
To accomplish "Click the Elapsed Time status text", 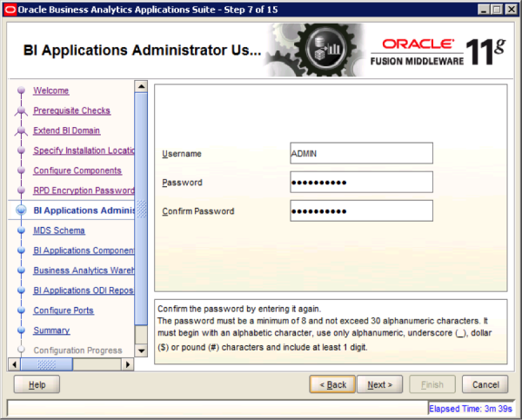I will pos(470,409).
